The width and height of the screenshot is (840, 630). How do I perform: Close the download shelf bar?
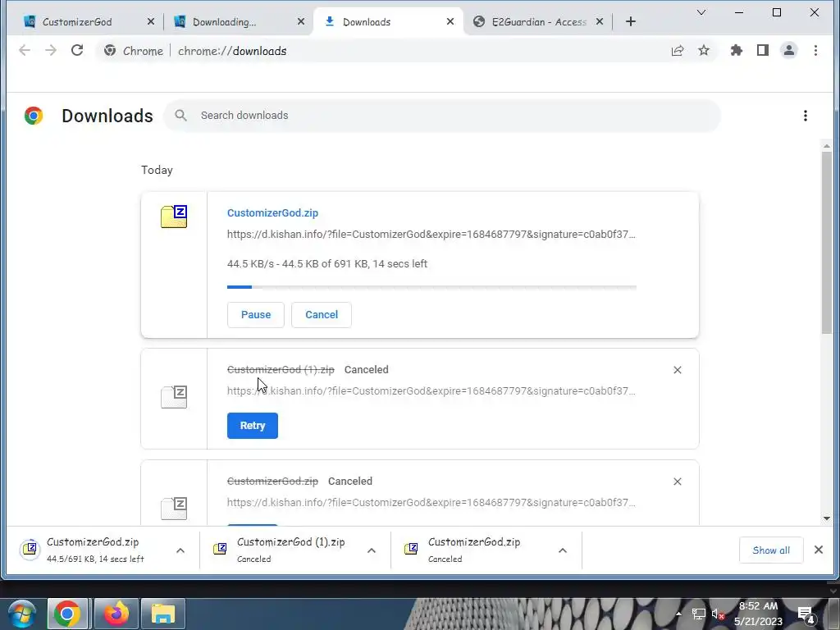click(x=819, y=550)
